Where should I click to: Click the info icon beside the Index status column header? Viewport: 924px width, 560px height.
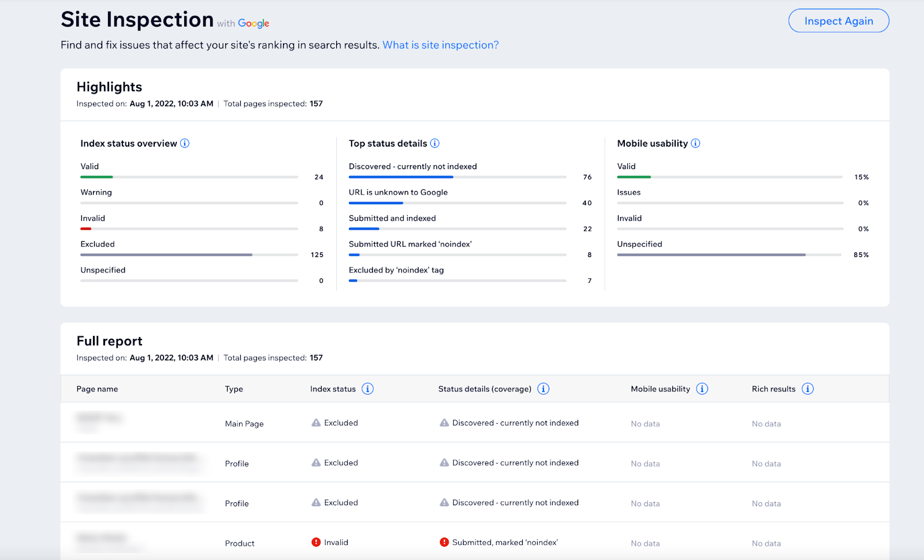(368, 389)
